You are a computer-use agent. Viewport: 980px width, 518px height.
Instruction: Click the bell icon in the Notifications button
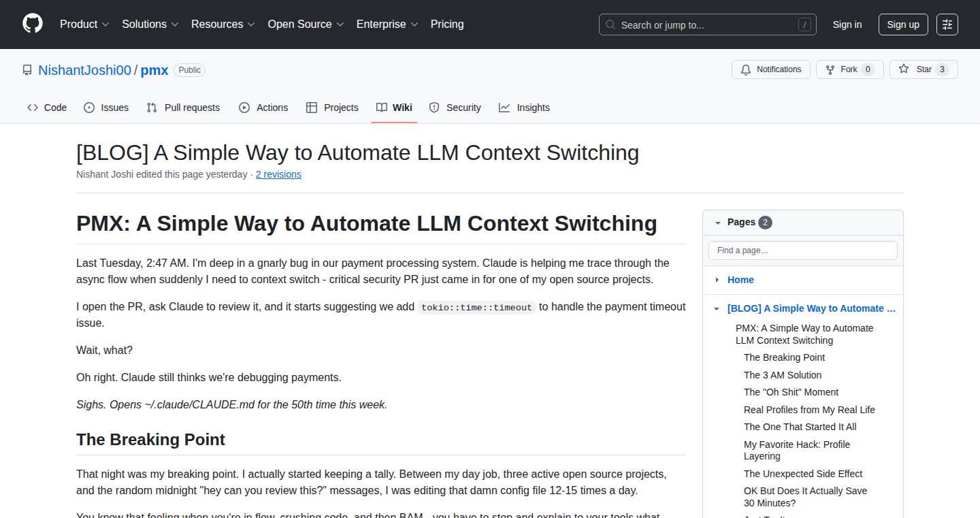coord(746,69)
